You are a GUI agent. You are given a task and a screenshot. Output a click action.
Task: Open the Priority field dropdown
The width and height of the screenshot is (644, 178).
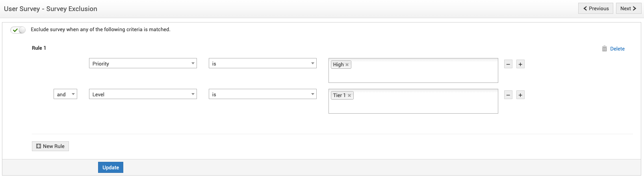(143, 64)
